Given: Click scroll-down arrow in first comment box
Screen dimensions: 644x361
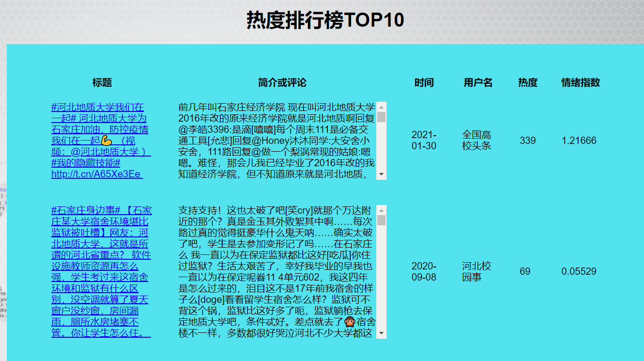Looking at the screenshot, I should (x=382, y=174).
